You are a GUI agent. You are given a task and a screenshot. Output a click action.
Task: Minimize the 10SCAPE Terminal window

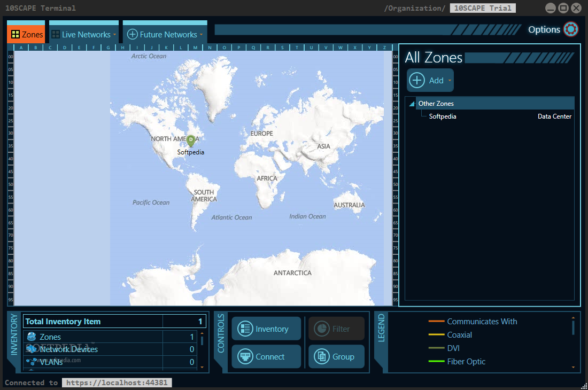pyautogui.click(x=550, y=8)
